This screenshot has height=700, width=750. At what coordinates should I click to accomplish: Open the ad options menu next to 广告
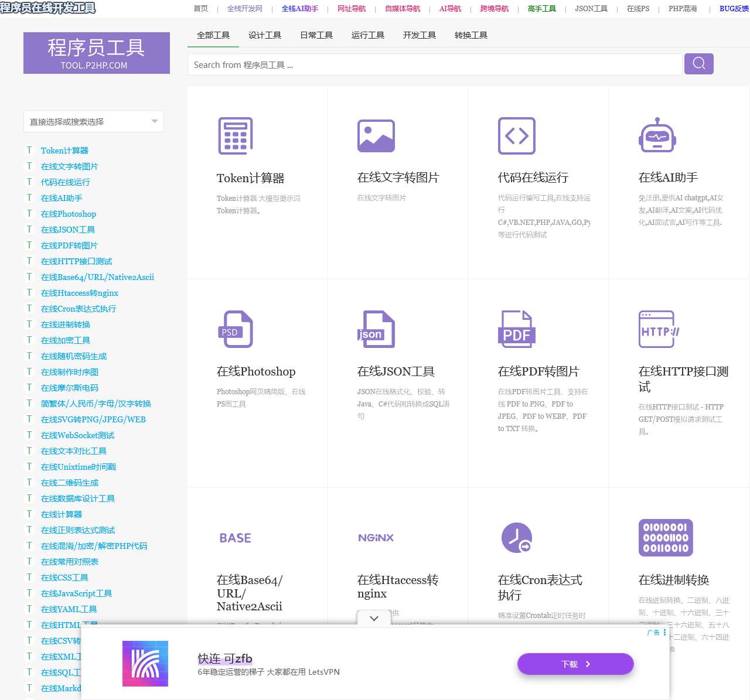[664, 633]
